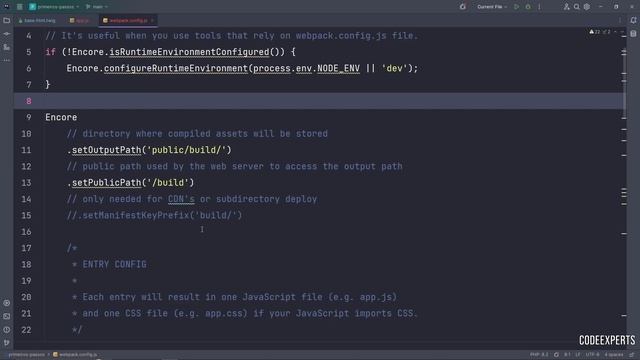This screenshot has width=640, height=360.
Task: Click CDN's word in comment
Action: point(181,199)
